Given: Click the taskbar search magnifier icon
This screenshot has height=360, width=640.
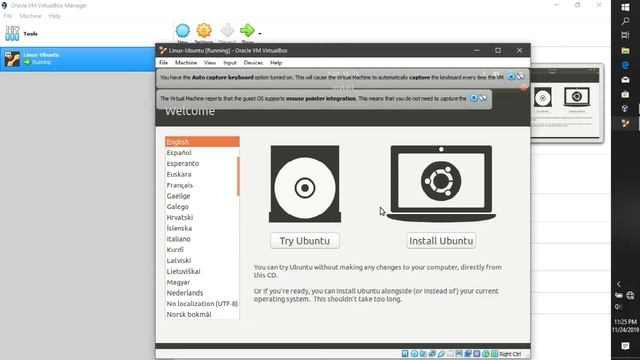Looking at the screenshot, I should click(x=625, y=21).
